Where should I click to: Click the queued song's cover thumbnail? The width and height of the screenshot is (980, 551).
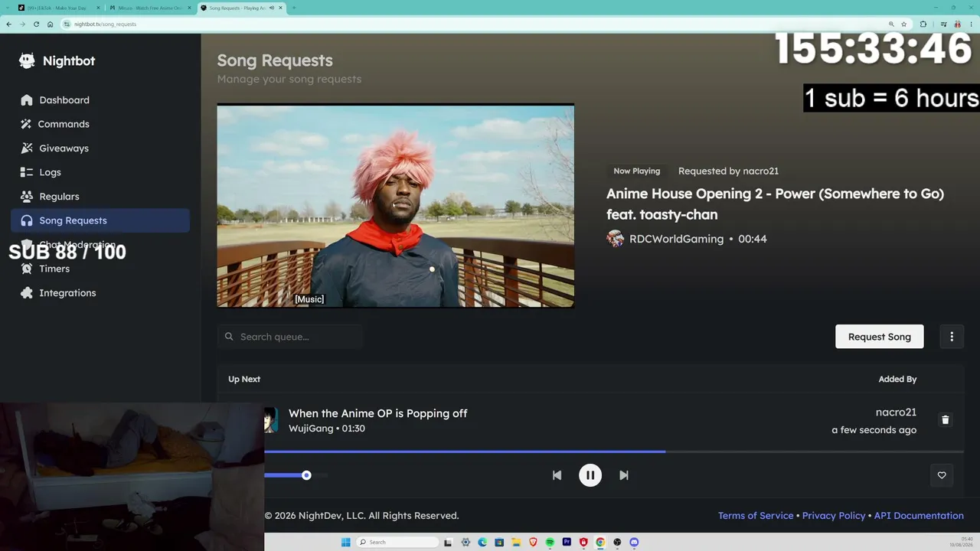tap(271, 420)
